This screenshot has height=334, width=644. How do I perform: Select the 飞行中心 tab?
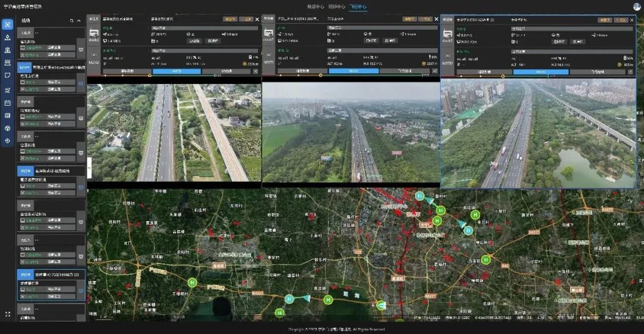(x=358, y=7)
